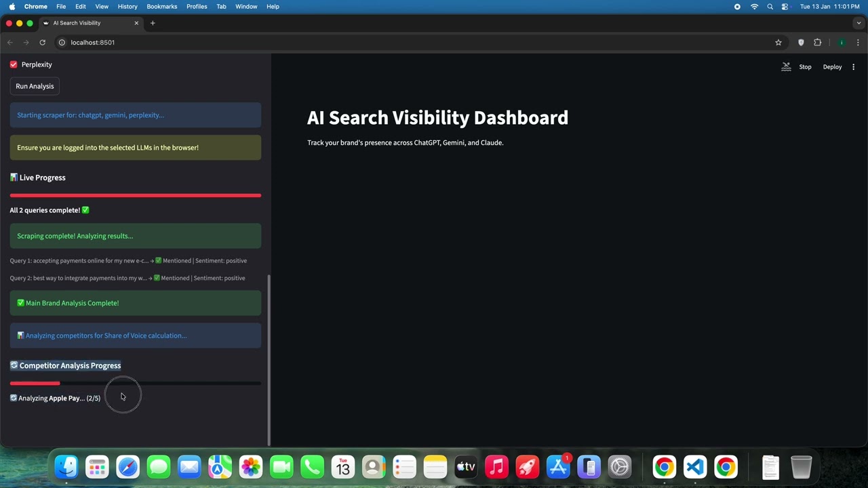Click the sidebar vertical scrollbar
The image size is (868, 488).
click(269, 359)
